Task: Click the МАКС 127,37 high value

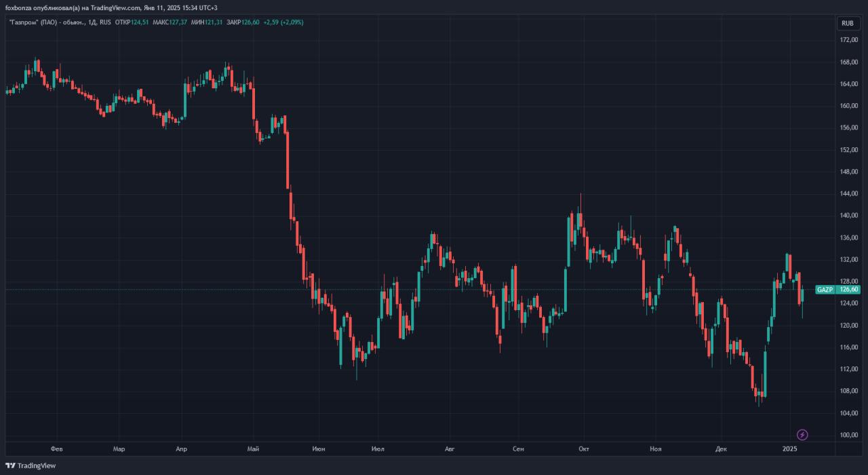Action: click(170, 22)
